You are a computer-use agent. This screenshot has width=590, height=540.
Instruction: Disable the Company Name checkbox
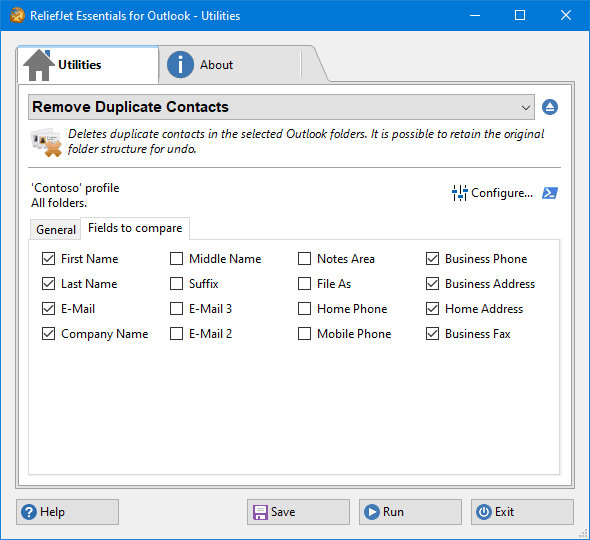tap(49, 334)
